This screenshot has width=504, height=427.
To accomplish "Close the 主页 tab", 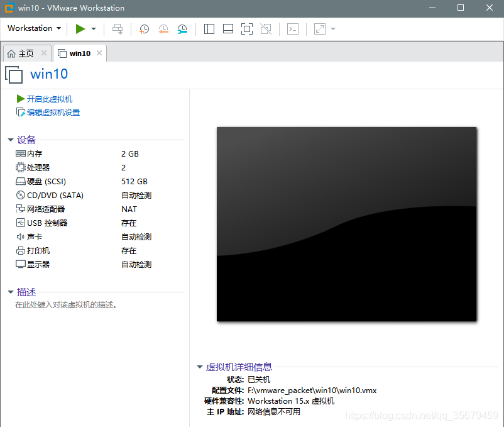I will click(44, 53).
